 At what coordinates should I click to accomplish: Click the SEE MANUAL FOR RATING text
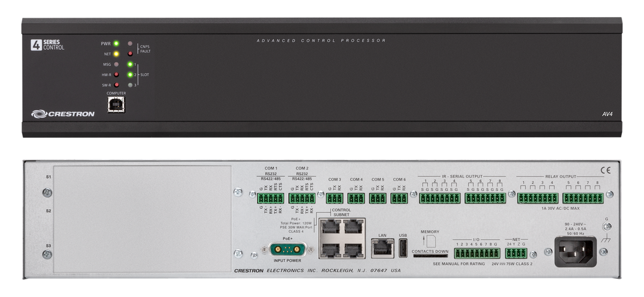pos(459,264)
